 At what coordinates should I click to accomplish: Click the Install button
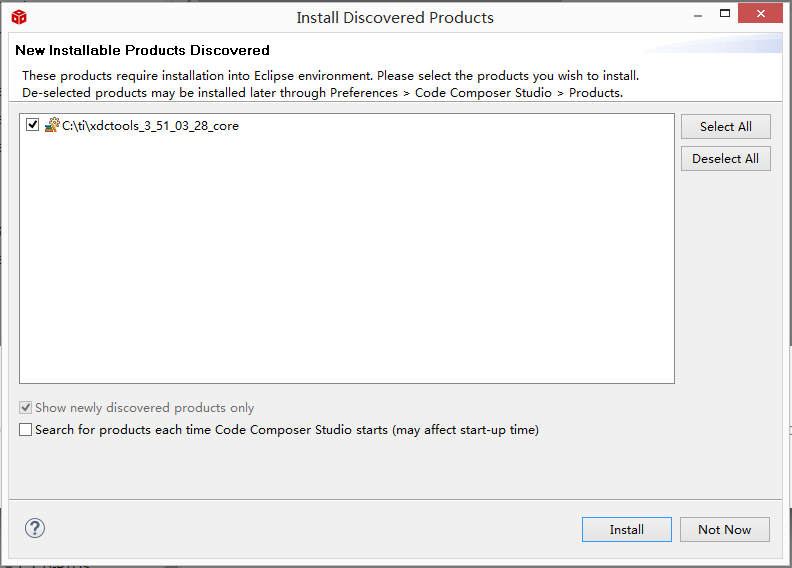coord(626,530)
